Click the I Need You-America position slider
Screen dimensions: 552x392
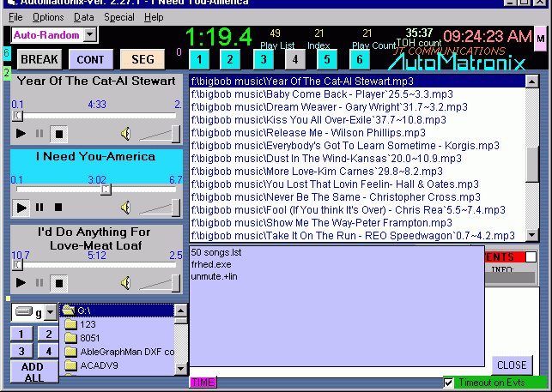point(105,190)
